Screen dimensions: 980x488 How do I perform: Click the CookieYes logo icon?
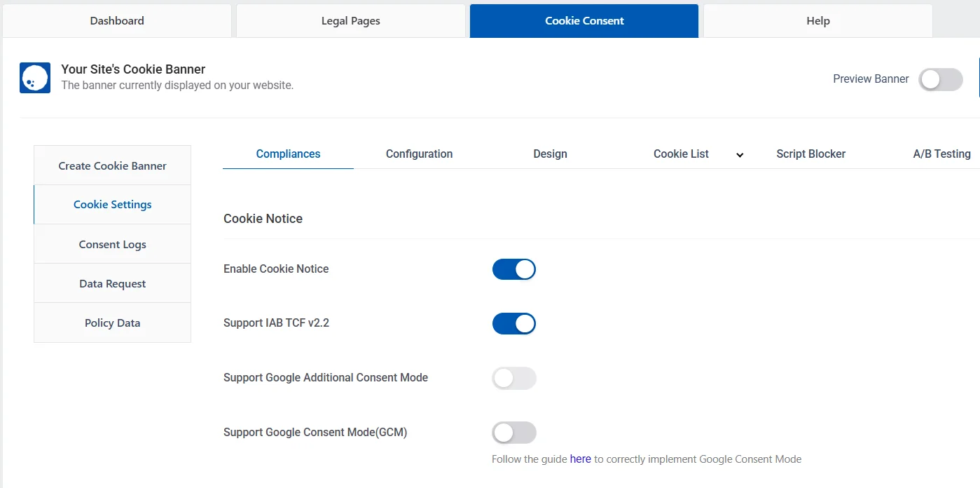click(x=34, y=78)
